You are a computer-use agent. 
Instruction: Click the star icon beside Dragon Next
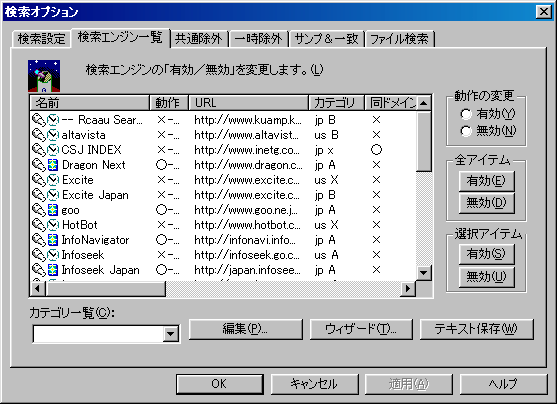(53, 165)
